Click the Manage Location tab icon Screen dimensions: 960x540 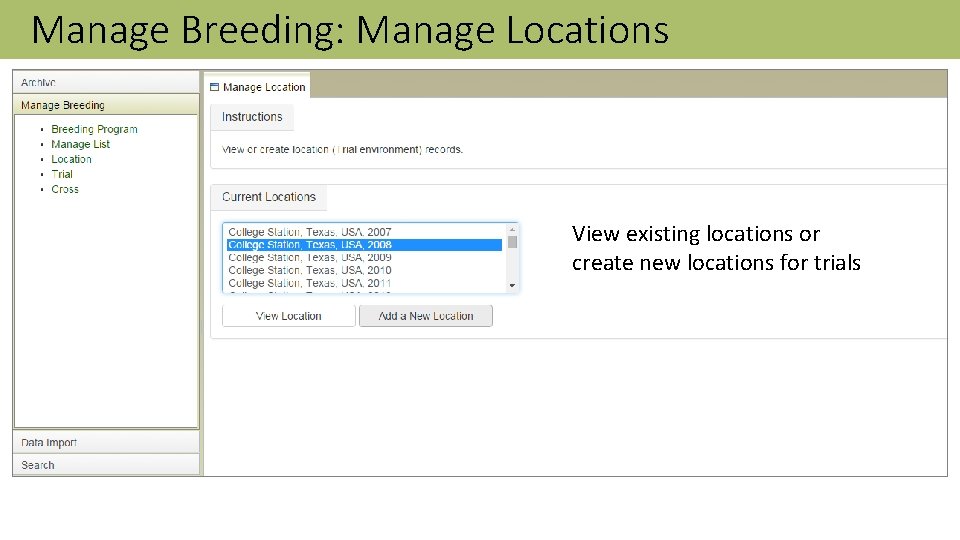point(214,87)
